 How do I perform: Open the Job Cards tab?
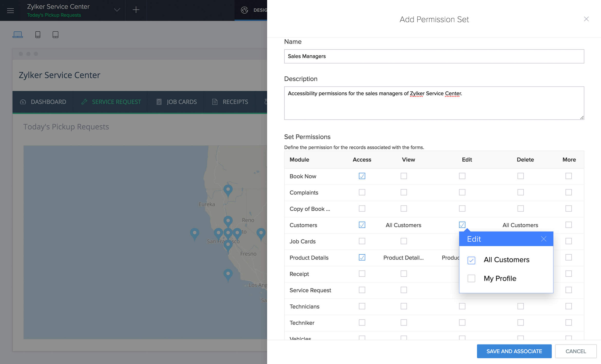(176, 102)
